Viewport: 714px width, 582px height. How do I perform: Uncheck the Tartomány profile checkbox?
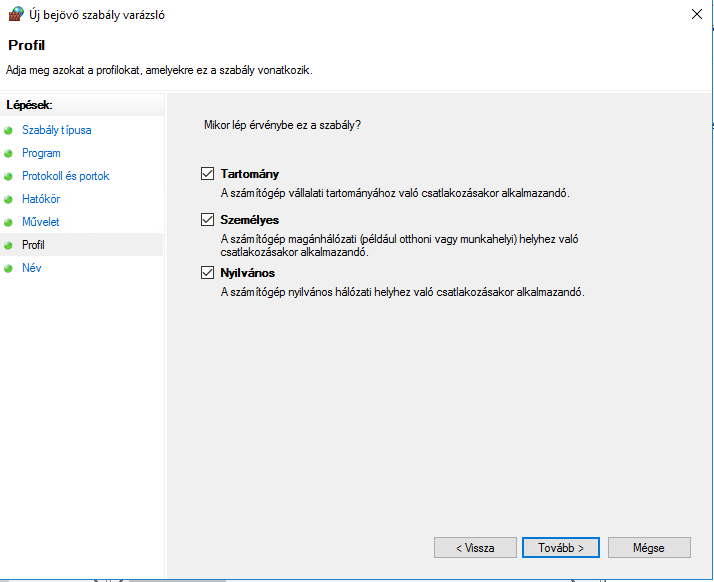(x=208, y=174)
